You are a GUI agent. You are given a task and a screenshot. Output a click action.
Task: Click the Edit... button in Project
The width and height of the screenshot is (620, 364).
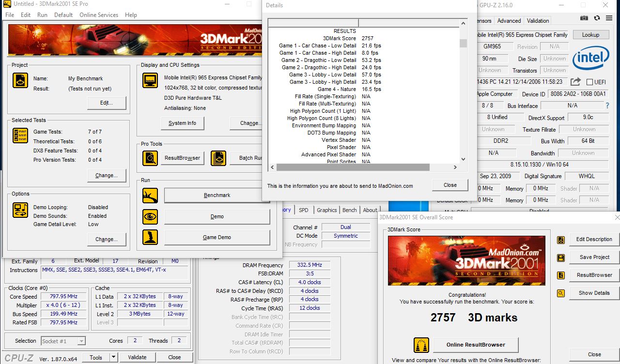tap(107, 103)
